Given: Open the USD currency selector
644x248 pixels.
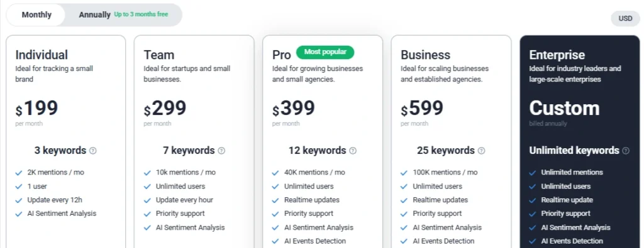Looking at the screenshot, I should tap(626, 18).
